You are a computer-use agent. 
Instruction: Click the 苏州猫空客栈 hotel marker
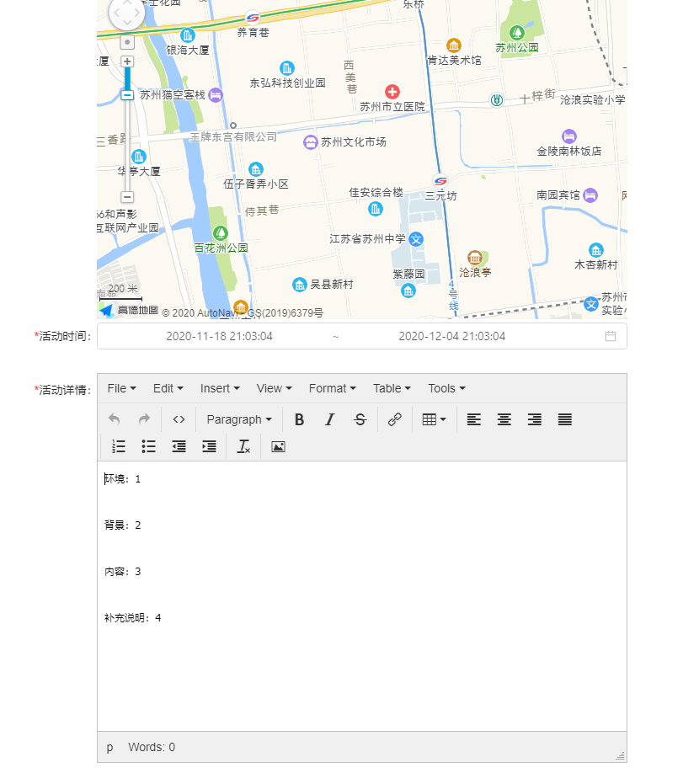[x=216, y=95]
